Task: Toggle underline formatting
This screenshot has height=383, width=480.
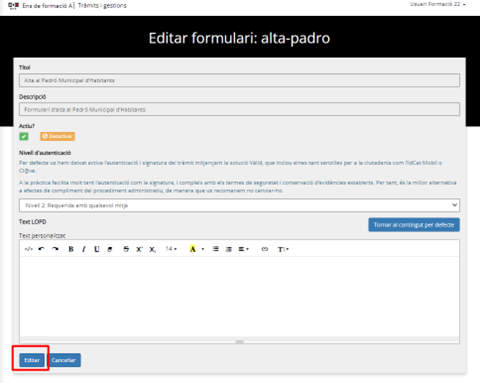Action: click(97, 249)
